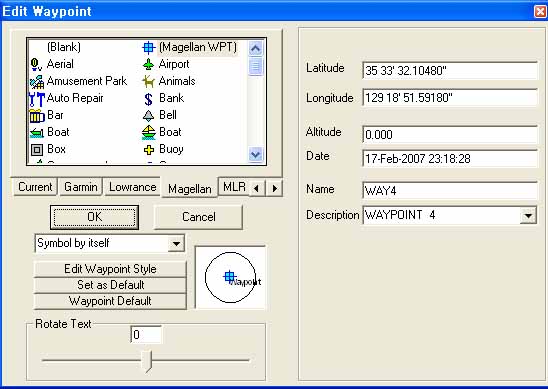This screenshot has width=548, height=389.
Task: Open the Lowrance symbols tab
Action: [132, 187]
